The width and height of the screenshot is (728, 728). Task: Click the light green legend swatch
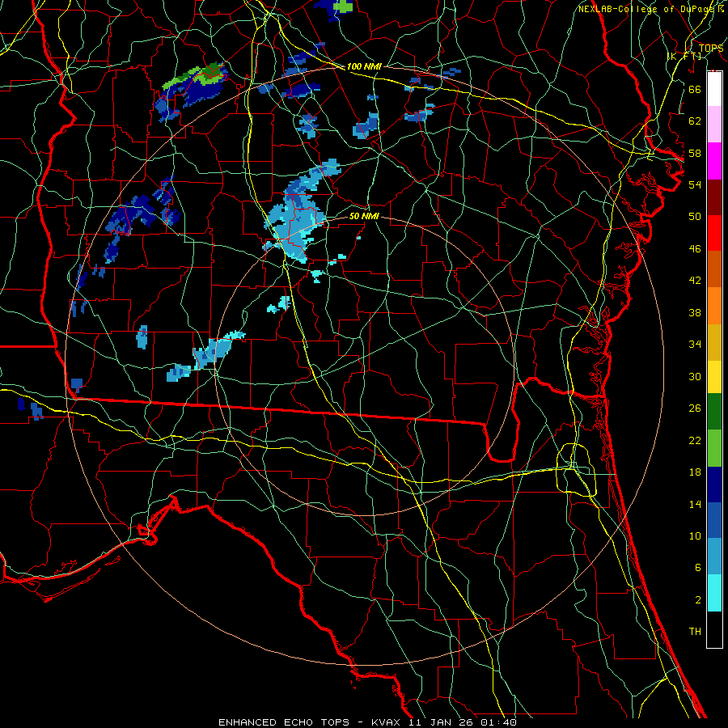click(x=714, y=448)
